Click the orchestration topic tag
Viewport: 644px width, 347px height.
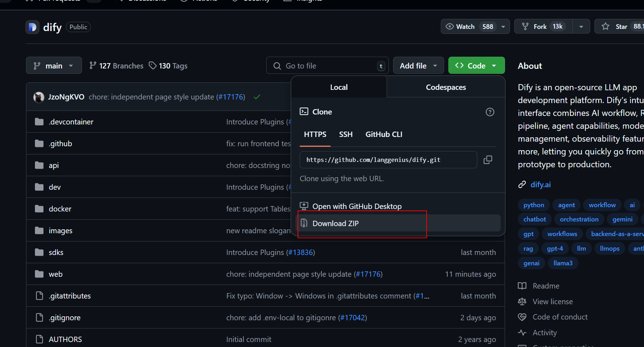click(579, 219)
